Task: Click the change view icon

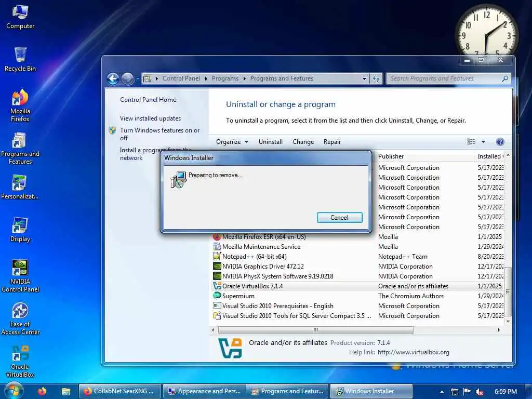Action: (x=471, y=142)
